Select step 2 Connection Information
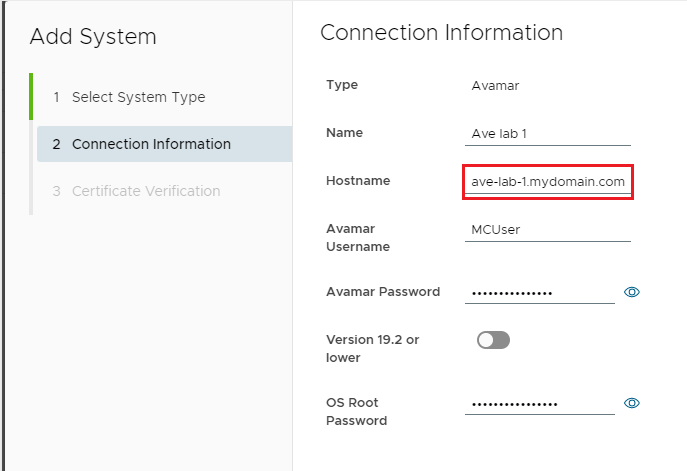Image resolution: width=687 pixels, height=471 pixels. click(x=150, y=144)
